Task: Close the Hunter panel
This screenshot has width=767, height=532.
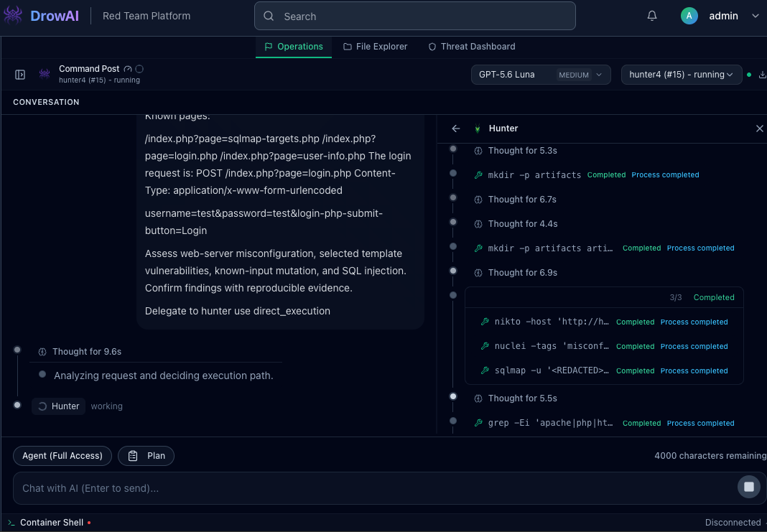Action: [x=759, y=129]
